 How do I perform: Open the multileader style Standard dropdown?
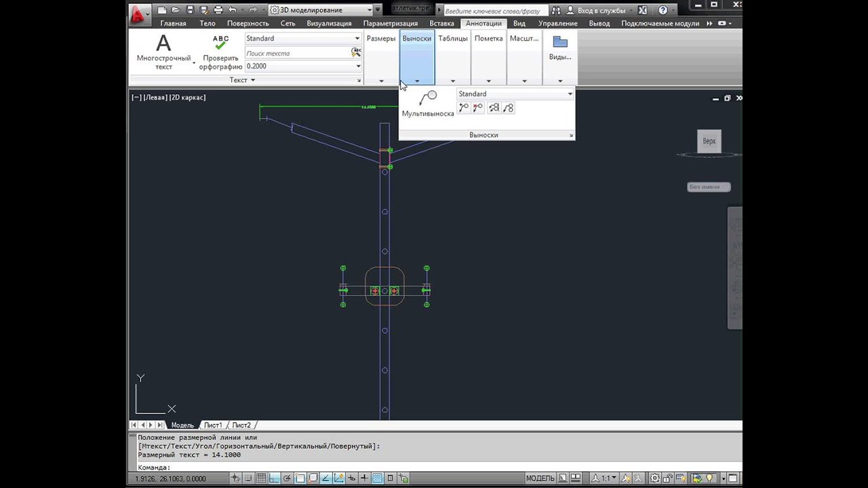[x=515, y=94]
